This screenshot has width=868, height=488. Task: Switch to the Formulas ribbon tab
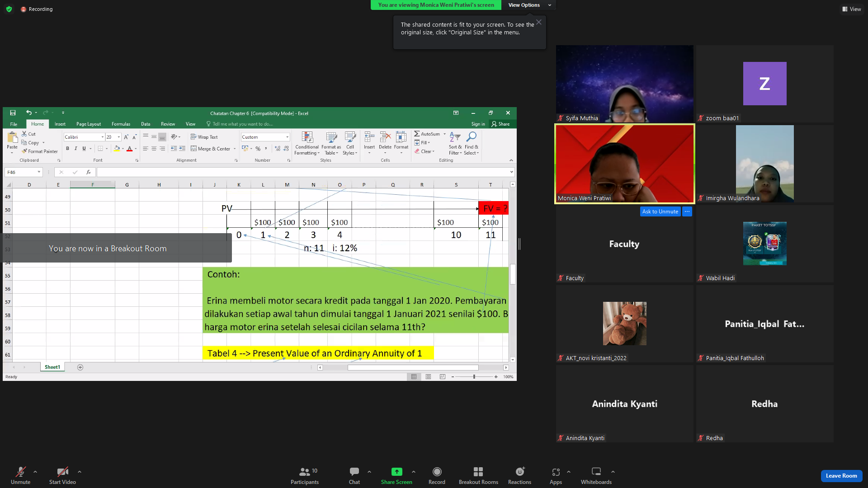coord(121,124)
